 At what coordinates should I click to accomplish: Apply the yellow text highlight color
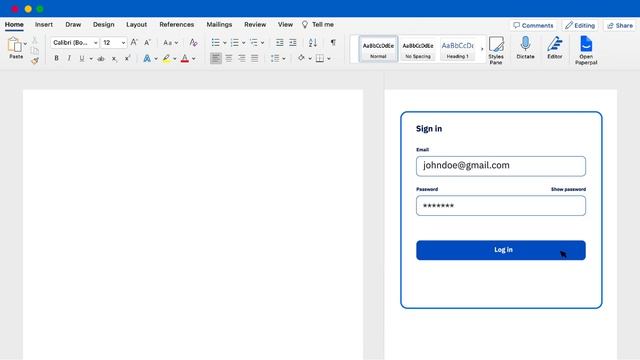[166, 59]
